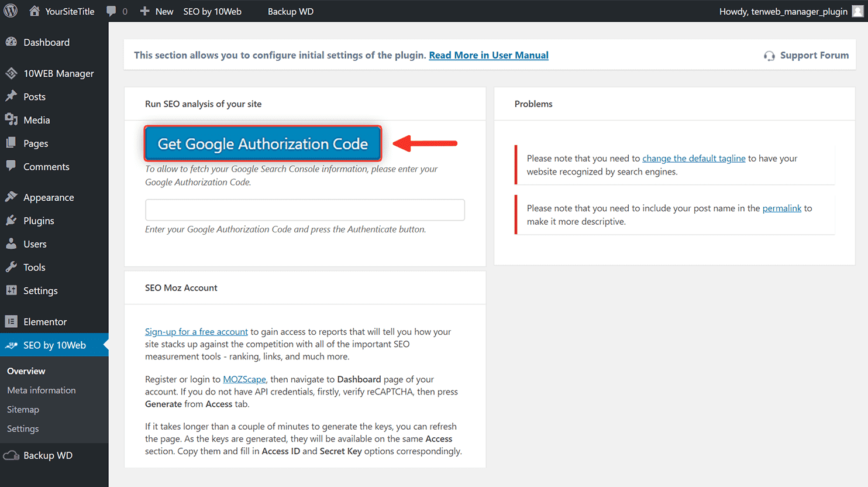This screenshot has width=868, height=487.
Task: Open the MOZScape link
Action: click(x=244, y=379)
